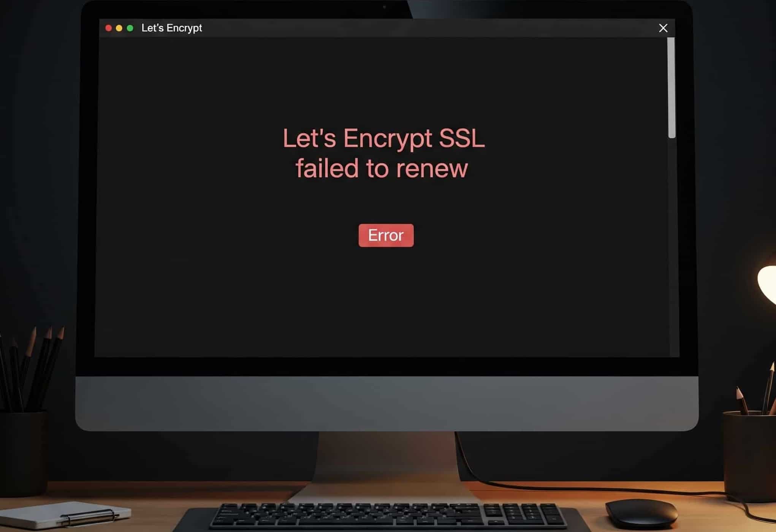
Task: Click the glowing lamp bulb
Action: point(767,283)
